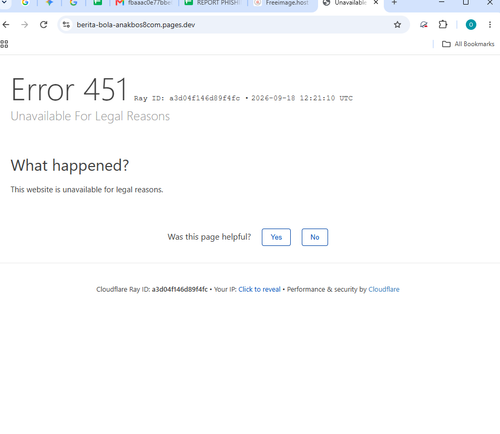Bookmark this page with the star icon
Screen dimensions: 500x434
(x=397, y=25)
